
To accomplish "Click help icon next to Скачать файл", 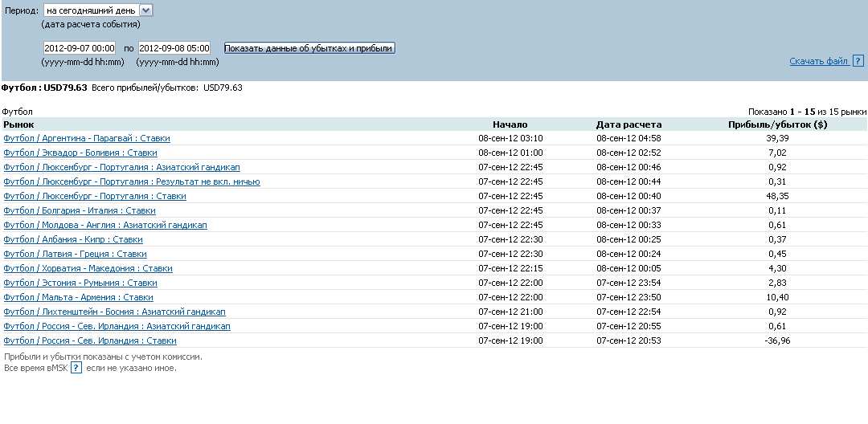I will (x=858, y=61).
